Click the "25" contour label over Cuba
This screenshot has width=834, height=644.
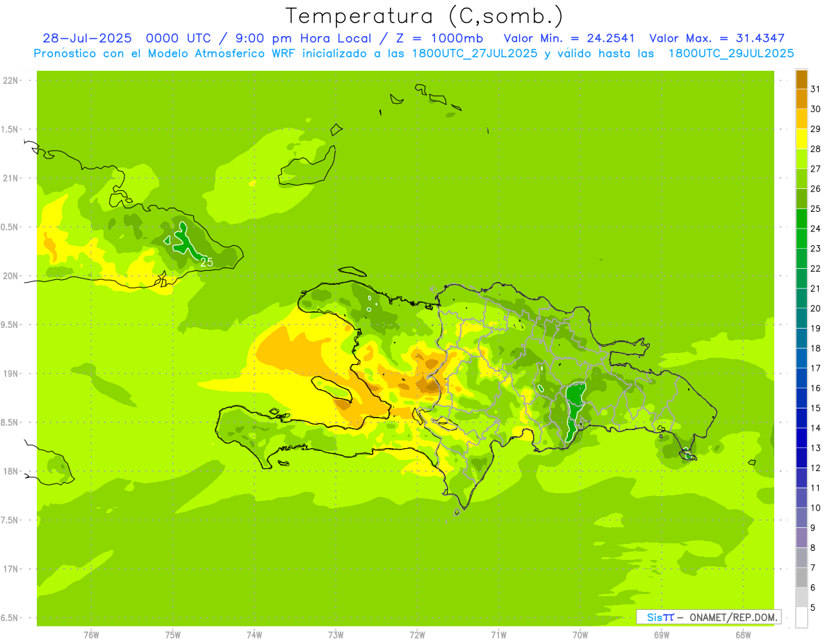[206, 263]
